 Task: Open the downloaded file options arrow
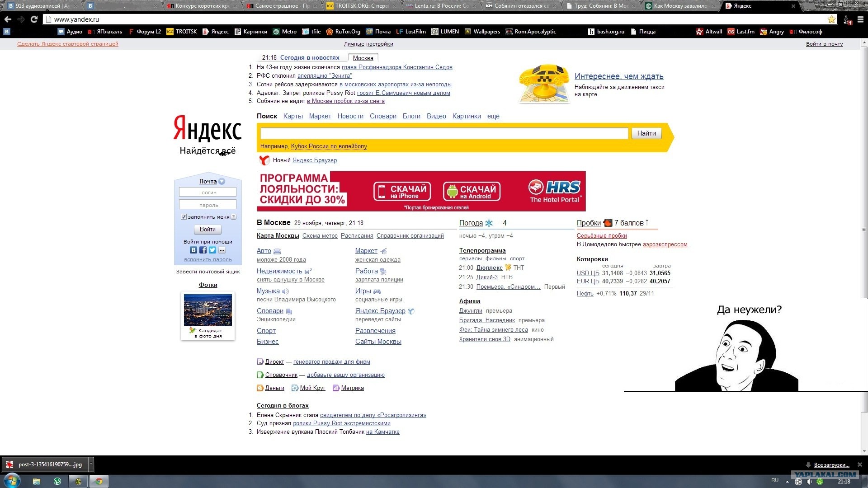pyautogui.click(x=91, y=464)
